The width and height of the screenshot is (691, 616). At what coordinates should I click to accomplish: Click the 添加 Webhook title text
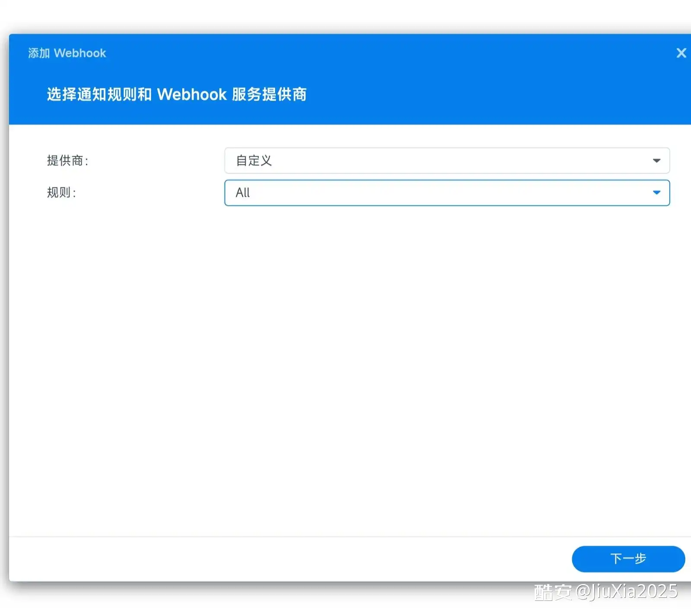[67, 53]
